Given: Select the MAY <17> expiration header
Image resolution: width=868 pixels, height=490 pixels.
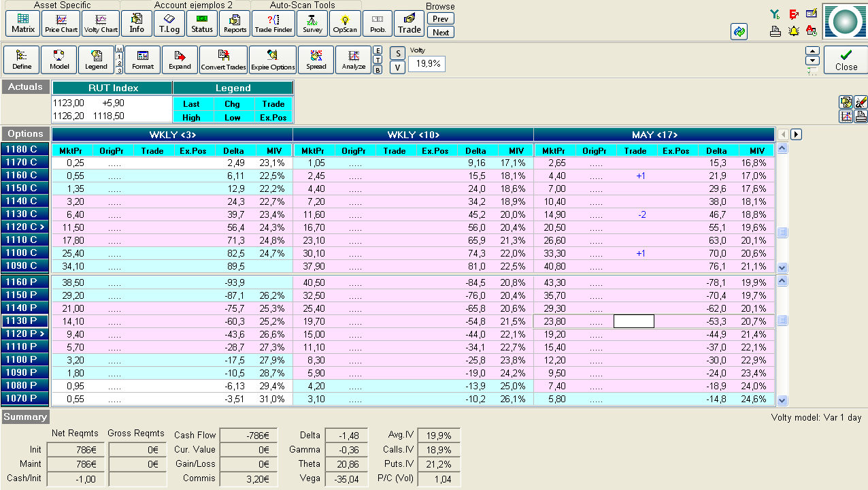Looking at the screenshot, I should (x=654, y=135).
